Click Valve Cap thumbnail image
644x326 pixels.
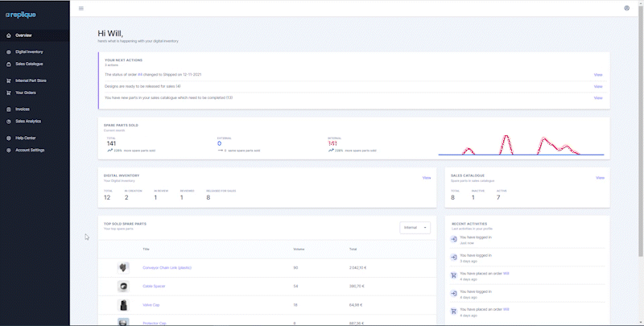tap(123, 305)
